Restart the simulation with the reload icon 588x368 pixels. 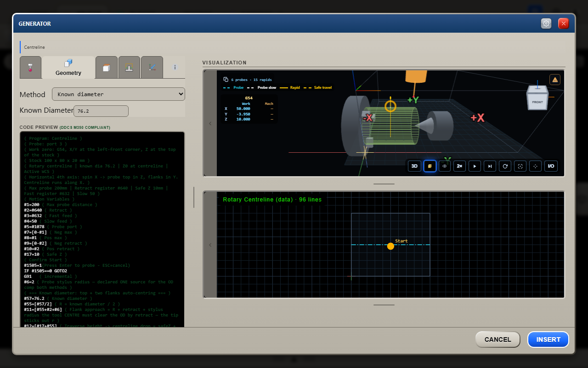505,166
